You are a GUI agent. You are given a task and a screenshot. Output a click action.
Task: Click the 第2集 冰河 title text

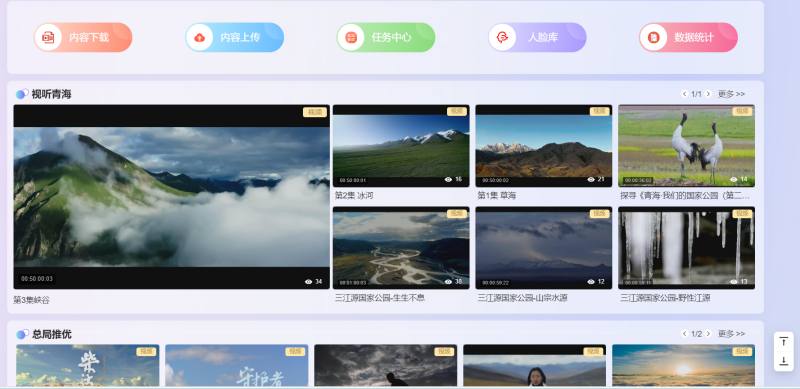(354, 196)
